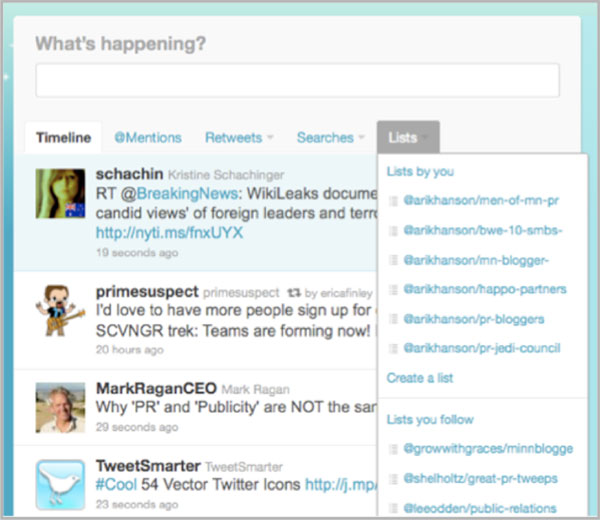Image resolution: width=600 pixels, height=520 pixels.
Task: Click the '20 hours ago' timestamp
Action: (130, 350)
